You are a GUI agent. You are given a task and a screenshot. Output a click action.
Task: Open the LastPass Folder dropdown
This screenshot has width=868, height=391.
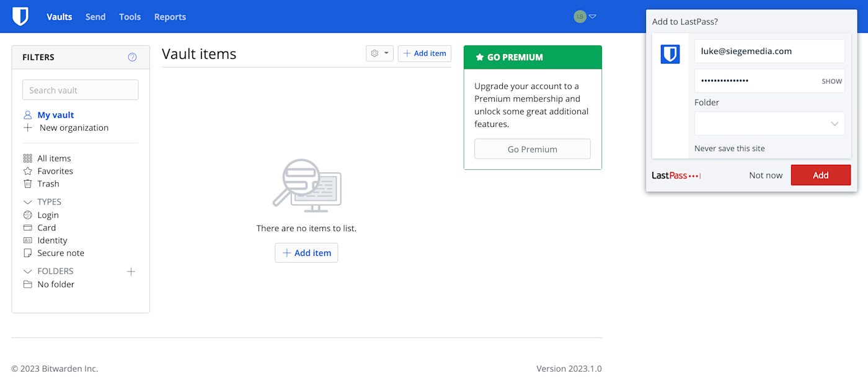coord(769,123)
